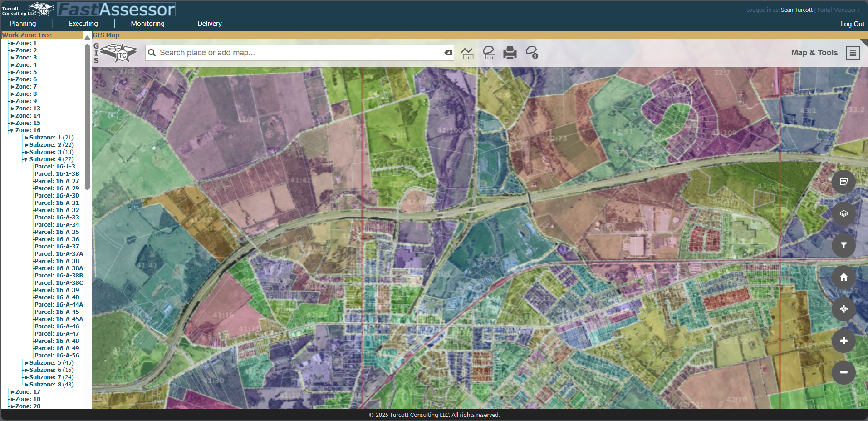This screenshot has height=421, width=868.
Task: Zoom out with the minus button
Action: click(x=843, y=373)
